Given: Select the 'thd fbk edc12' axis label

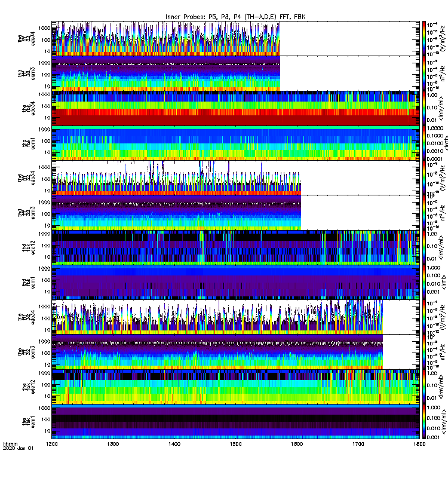Looking at the screenshot, I should pyautogui.click(x=29, y=247).
